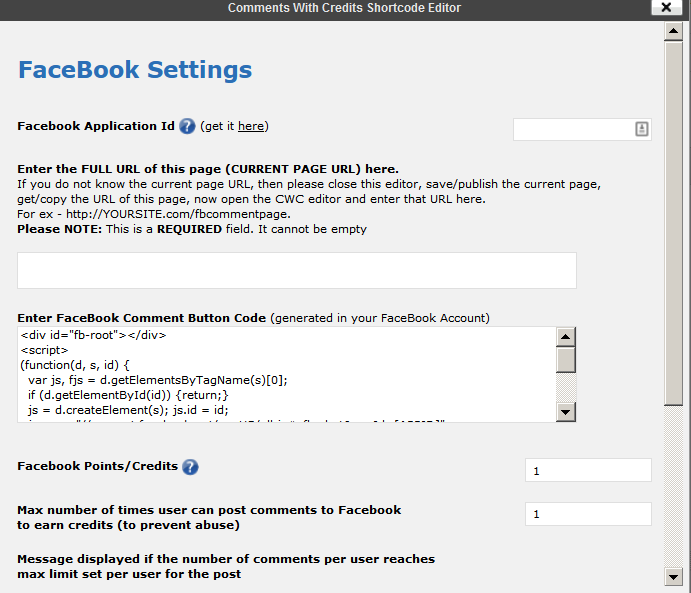Select the Facebook Points/Credits value field
691x593 pixels.
[587, 470]
